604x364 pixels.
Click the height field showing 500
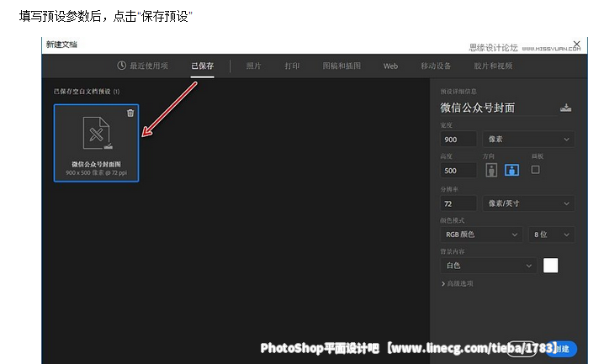pyautogui.click(x=458, y=171)
